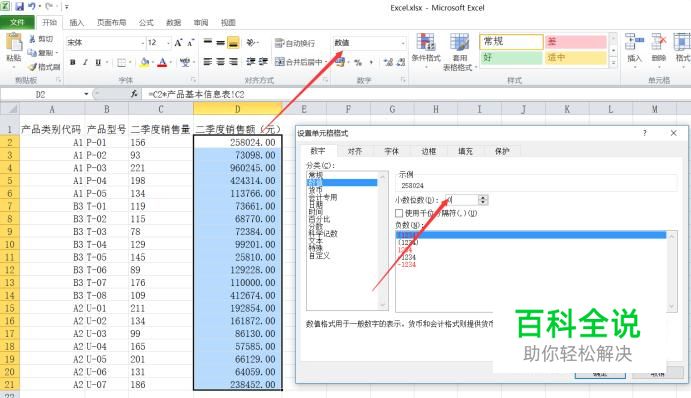Open Border (边框) tab in dialog

(x=428, y=151)
